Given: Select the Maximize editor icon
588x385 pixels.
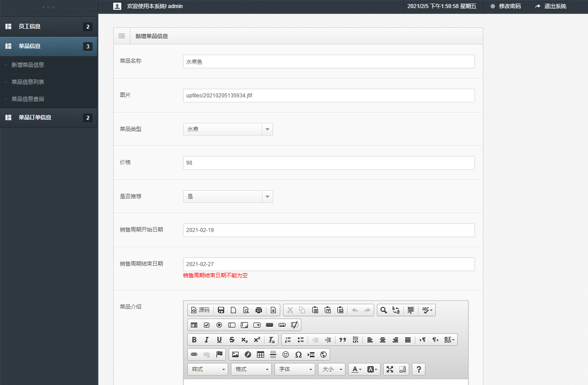Looking at the screenshot, I should [x=390, y=369].
